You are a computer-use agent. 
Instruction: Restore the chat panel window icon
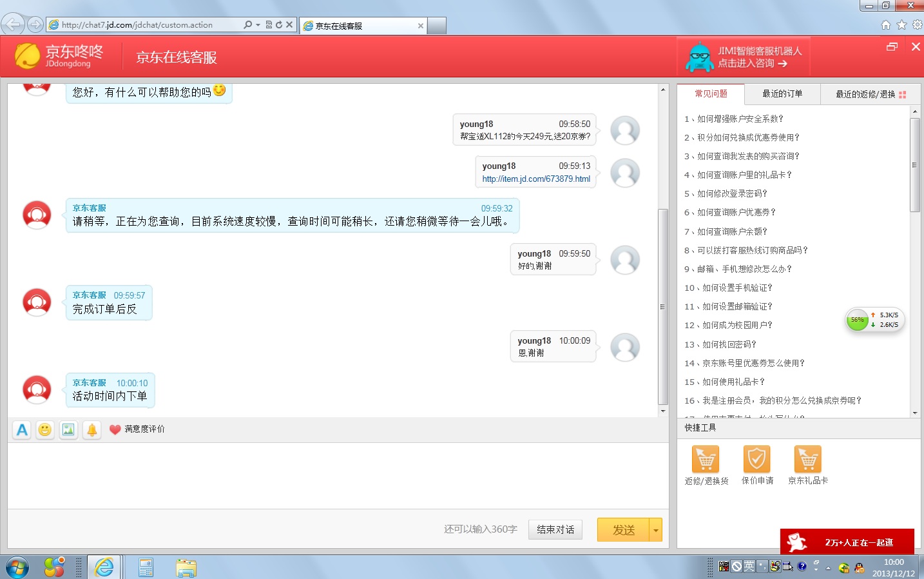coord(892,46)
